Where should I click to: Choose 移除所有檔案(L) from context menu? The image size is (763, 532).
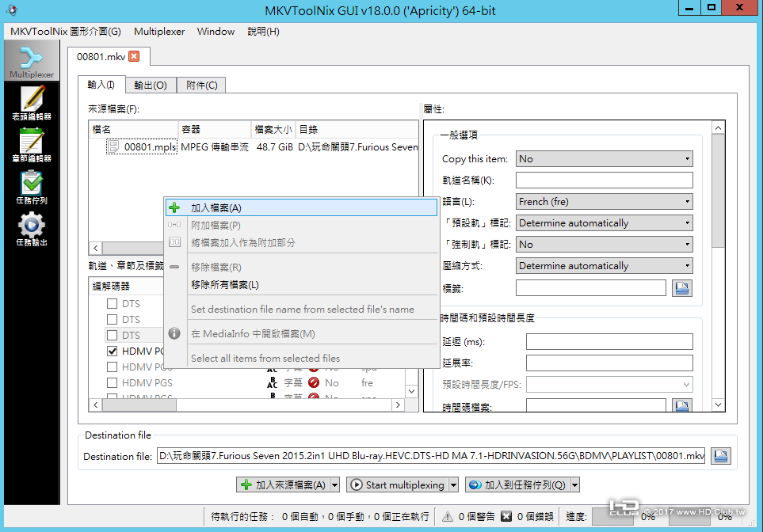[301, 284]
